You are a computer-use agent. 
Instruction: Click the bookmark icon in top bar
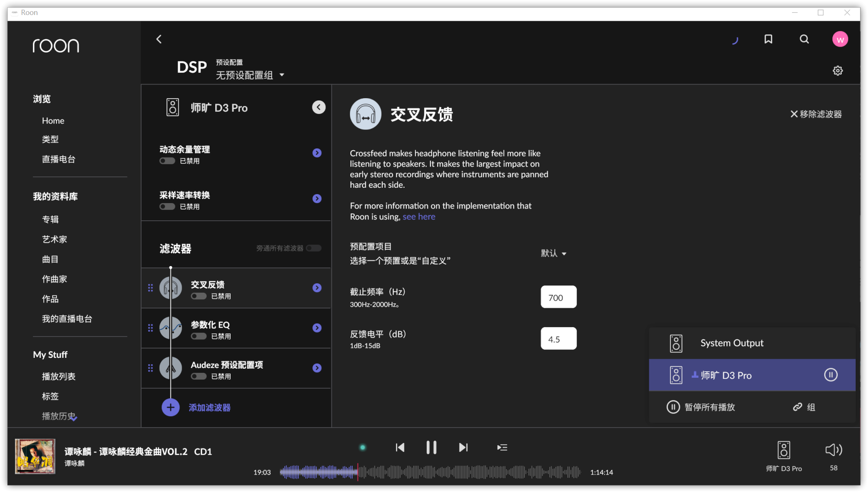768,39
